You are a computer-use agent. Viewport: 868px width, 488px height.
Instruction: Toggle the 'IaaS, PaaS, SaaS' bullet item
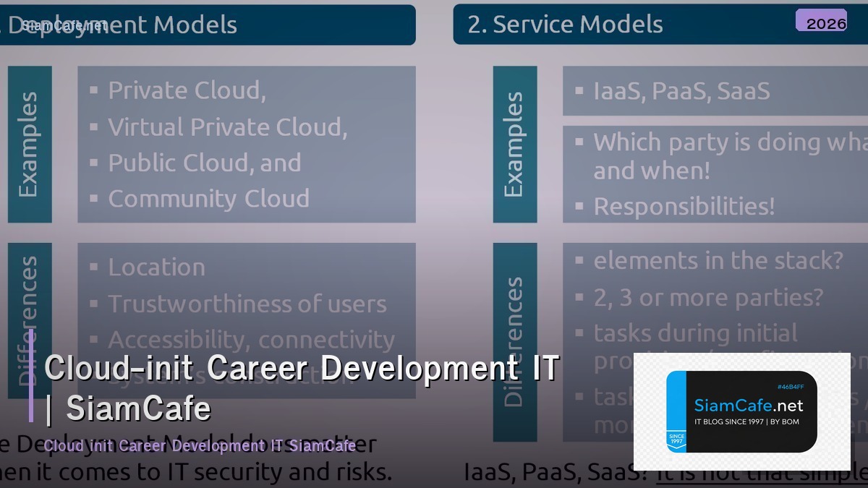(680, 91)
